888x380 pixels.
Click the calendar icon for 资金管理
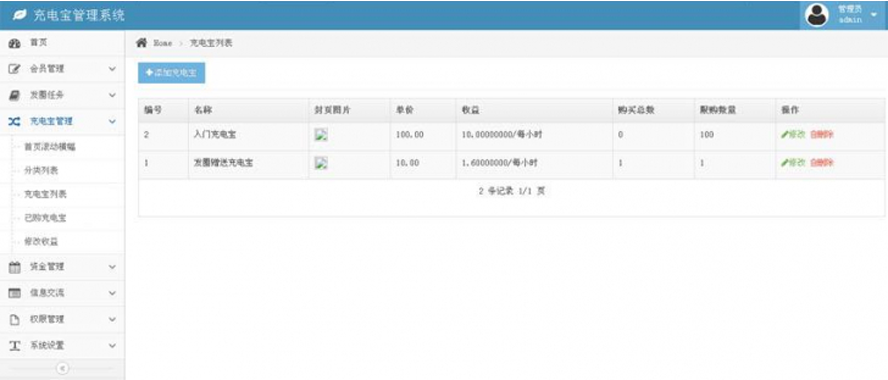(x=15, y=267)
